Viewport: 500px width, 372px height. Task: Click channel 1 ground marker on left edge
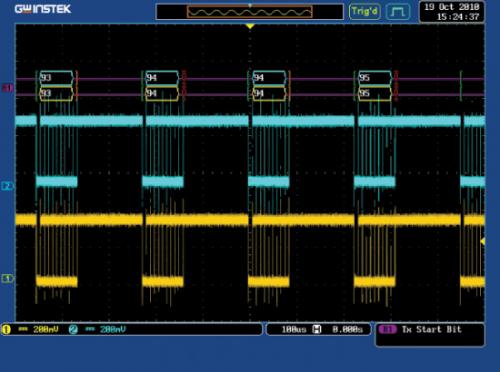[x=7, y=278]
